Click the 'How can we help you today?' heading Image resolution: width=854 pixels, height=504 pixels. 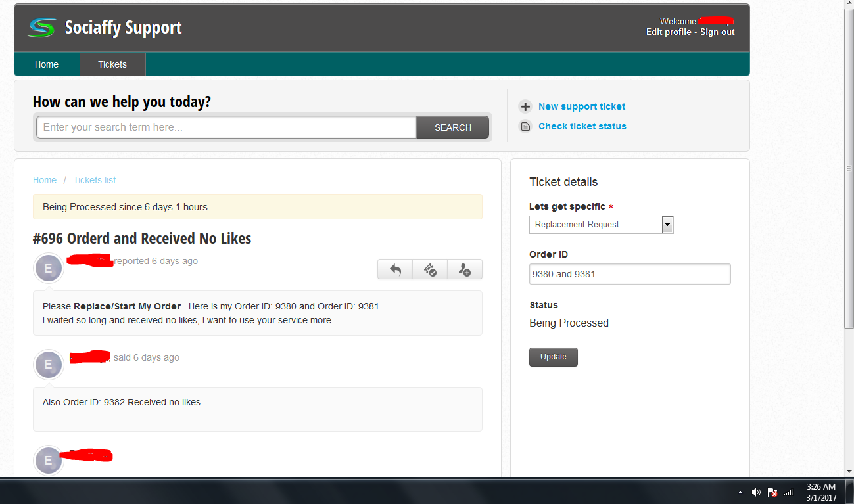122,102
